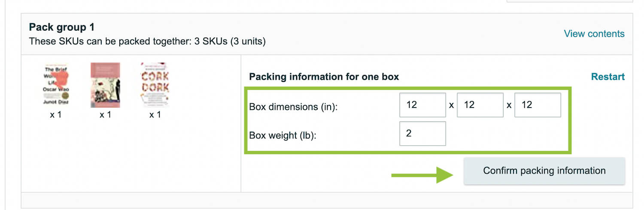
Task: Select the pink middle book cover thumbnail
Action: point(105,85)
